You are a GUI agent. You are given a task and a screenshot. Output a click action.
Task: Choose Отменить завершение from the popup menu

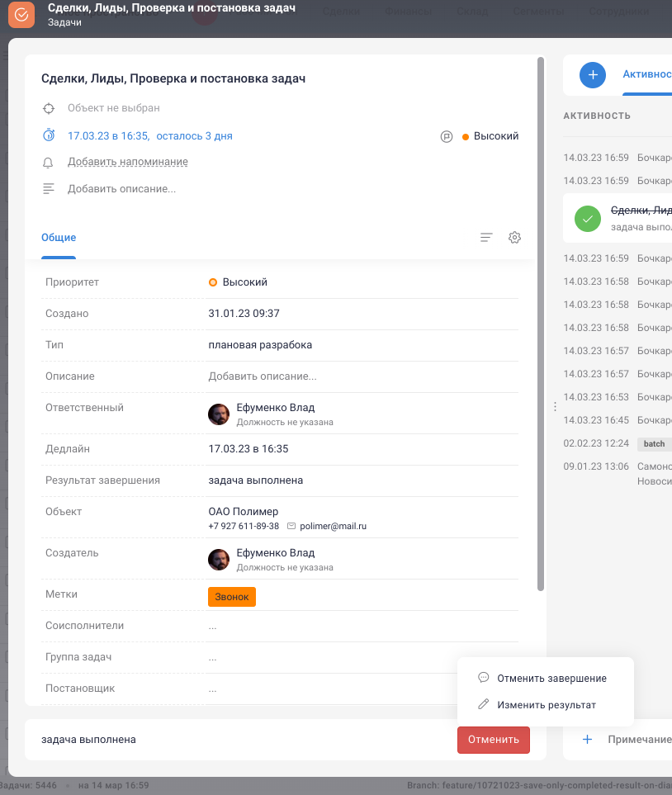coord(551,677)
